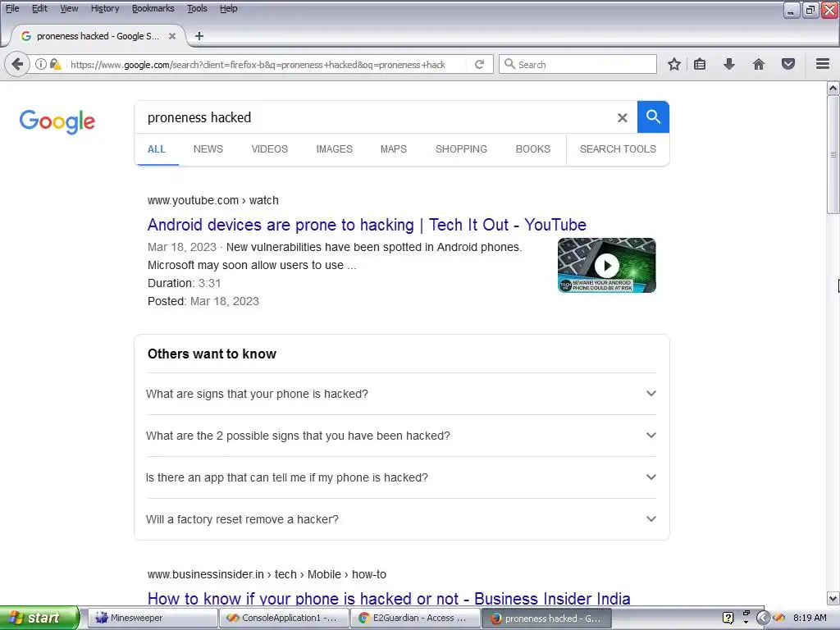Go back with the Firefox back arrow
The width and height of the screenshot is (840, 630).
pyautogui.click(x=17, y=64)
